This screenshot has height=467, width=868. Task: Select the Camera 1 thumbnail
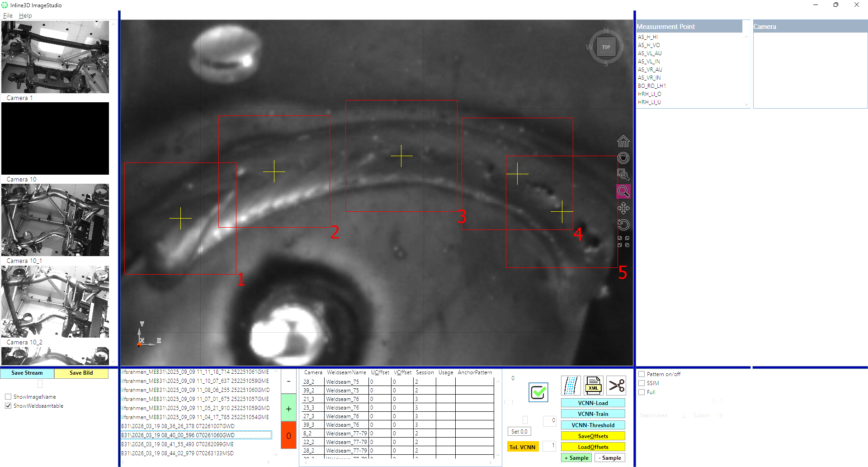[x=55, y=57]
